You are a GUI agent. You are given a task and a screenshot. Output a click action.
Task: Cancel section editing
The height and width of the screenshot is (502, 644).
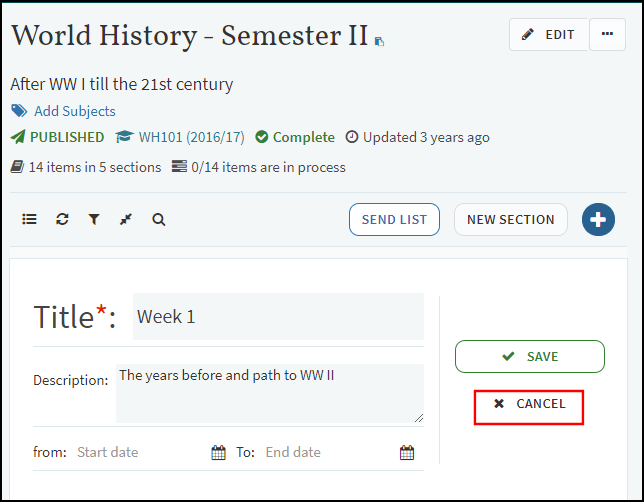pyautogui.click(x=529, y=405)
